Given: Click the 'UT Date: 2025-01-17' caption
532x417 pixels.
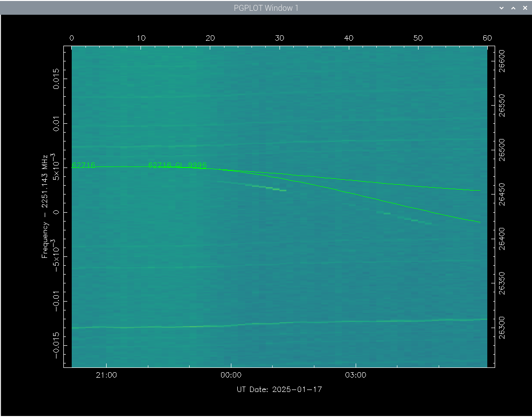Looking at the screenshot, I should pos(279,389).
